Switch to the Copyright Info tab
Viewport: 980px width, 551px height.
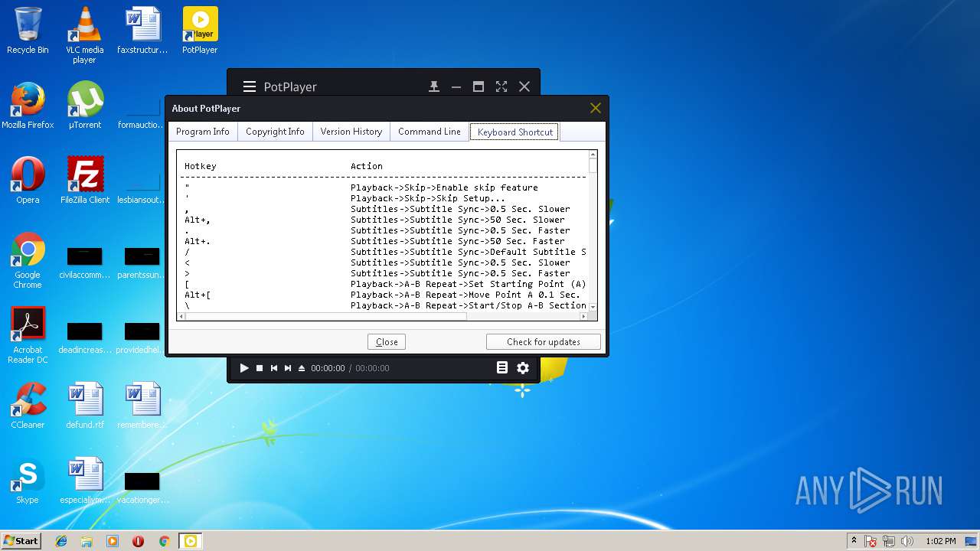pos(275,132)
